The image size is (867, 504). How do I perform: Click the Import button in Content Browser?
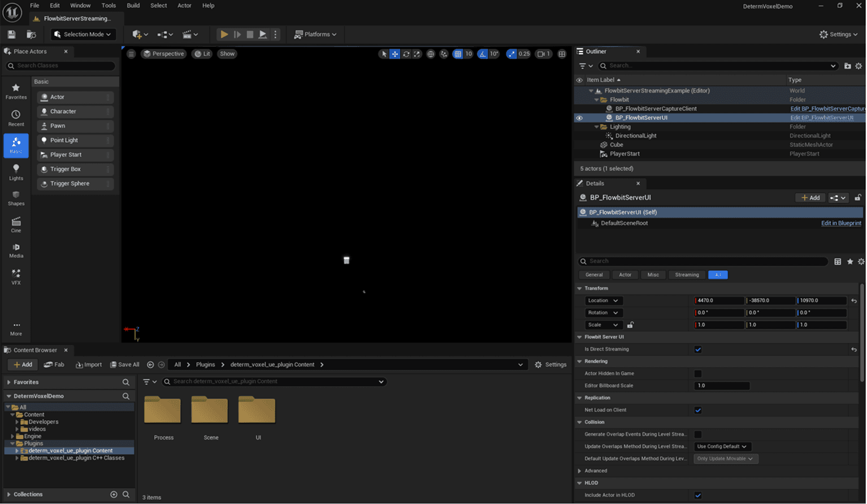pos(89,365)
